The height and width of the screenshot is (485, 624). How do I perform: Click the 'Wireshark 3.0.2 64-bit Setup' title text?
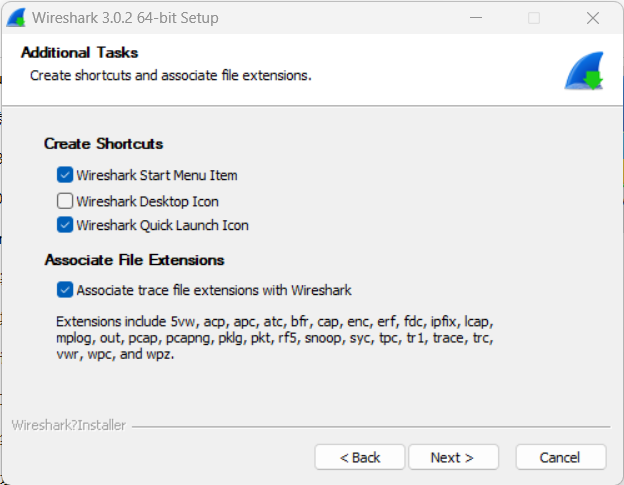point(125,18)
